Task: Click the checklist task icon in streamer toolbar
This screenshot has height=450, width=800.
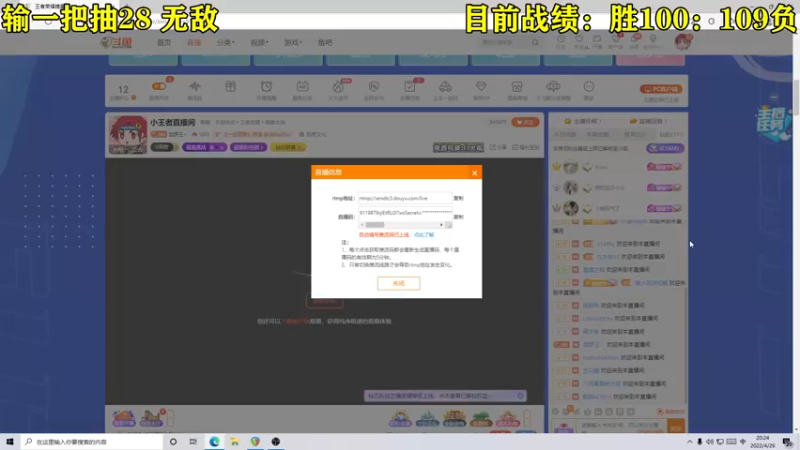Action: pyautogui.click(x=409, y=87)
